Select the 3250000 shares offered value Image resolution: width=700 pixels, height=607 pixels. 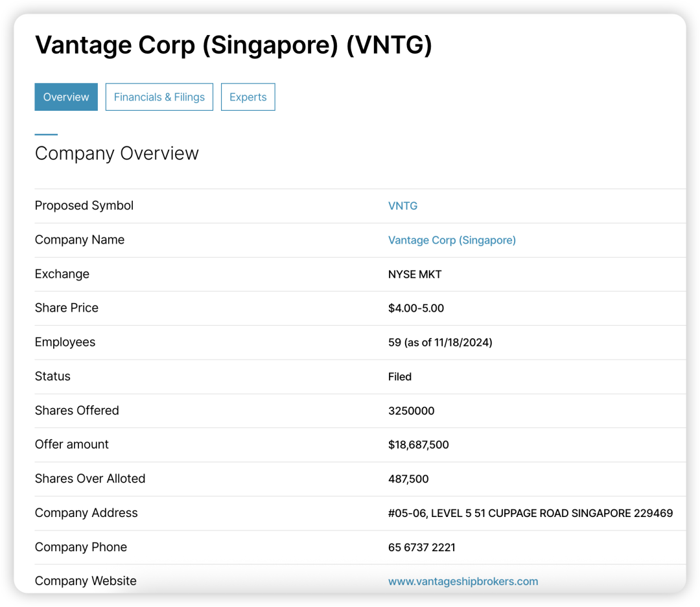(x=411, y=411)
